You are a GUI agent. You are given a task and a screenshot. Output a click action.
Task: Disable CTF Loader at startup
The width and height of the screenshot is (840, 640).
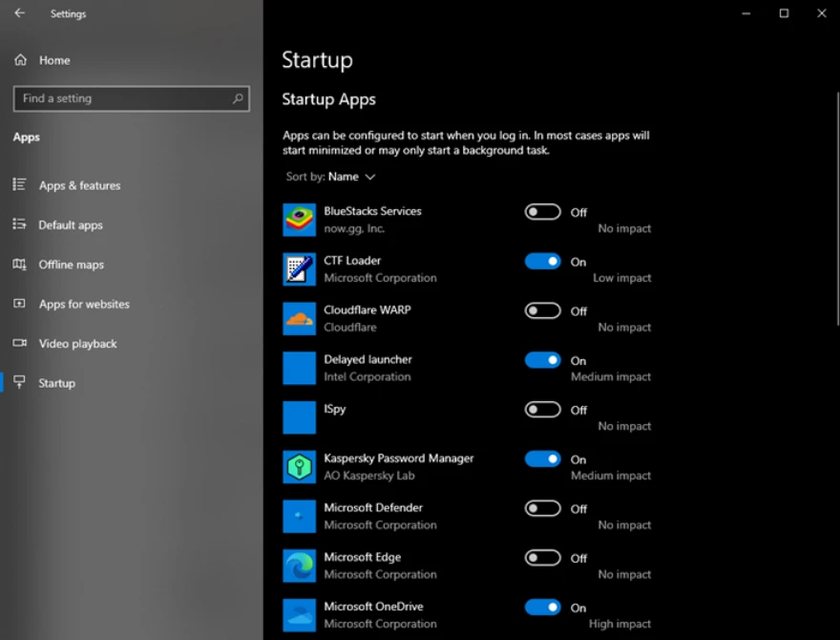[542, 261]
